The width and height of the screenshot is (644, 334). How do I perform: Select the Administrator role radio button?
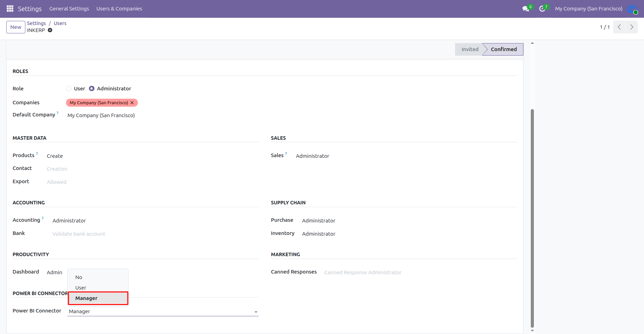[92, 89]
